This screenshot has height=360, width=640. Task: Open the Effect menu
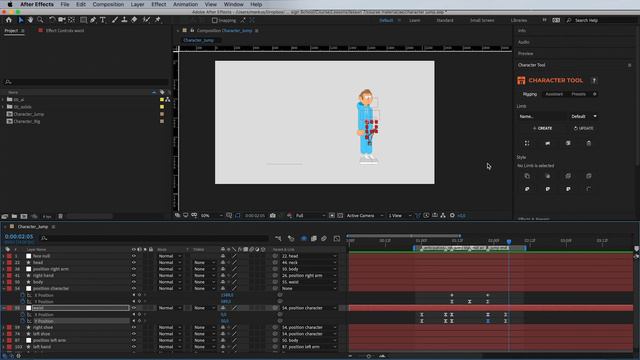tap(158, 4)
